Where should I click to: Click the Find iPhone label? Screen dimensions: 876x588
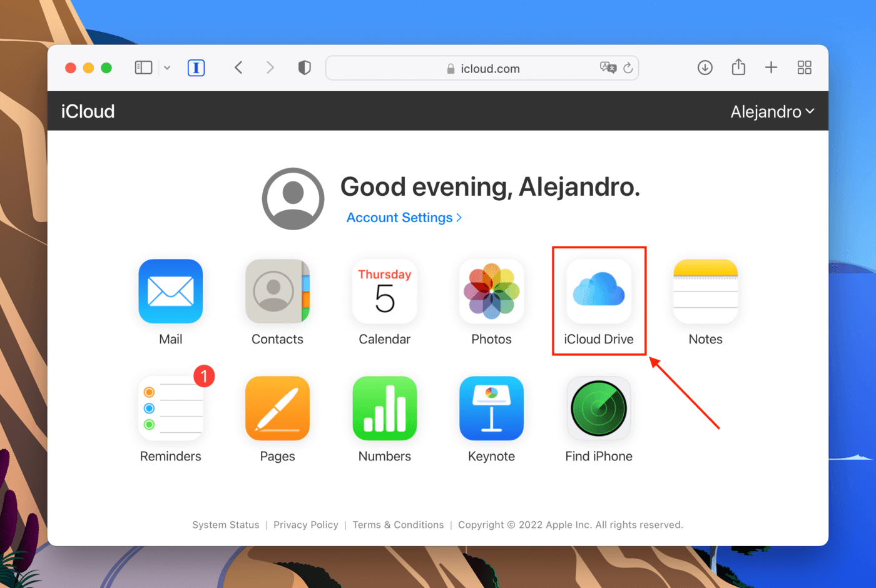pos(599,456)
